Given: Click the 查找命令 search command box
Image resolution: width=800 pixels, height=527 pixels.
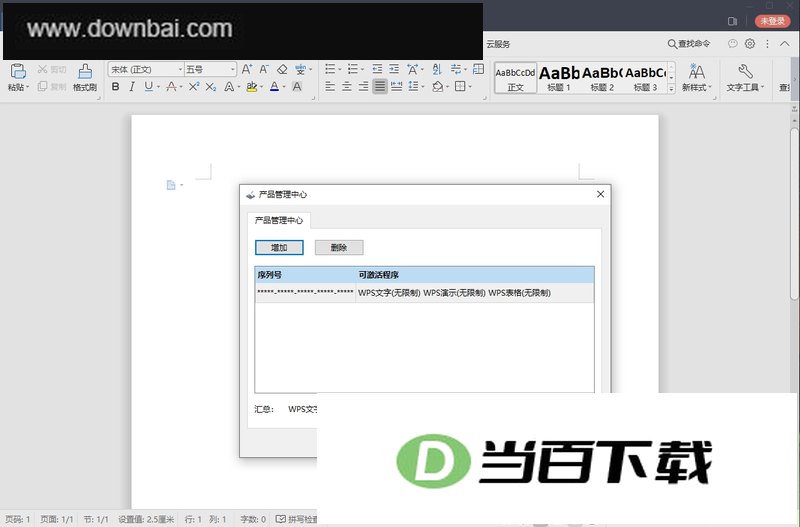Looking at the screenshot, I should click(689, 44).
